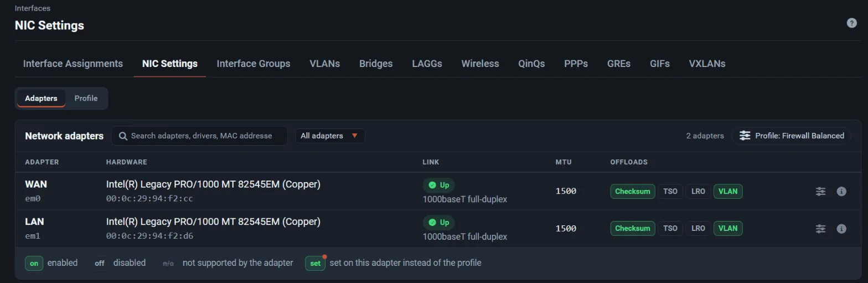868x283 pixels.
Task: Go to the VLANs tab
Action: click(324, 64)
